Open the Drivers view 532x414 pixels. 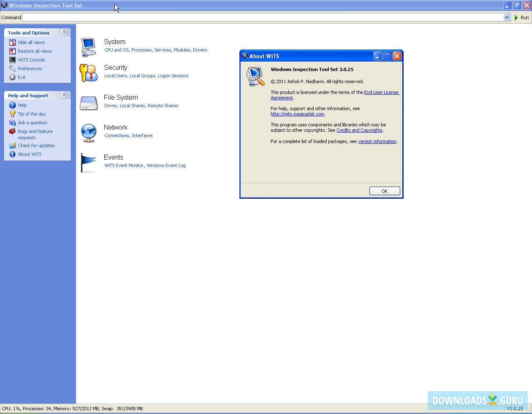[200, 50]
